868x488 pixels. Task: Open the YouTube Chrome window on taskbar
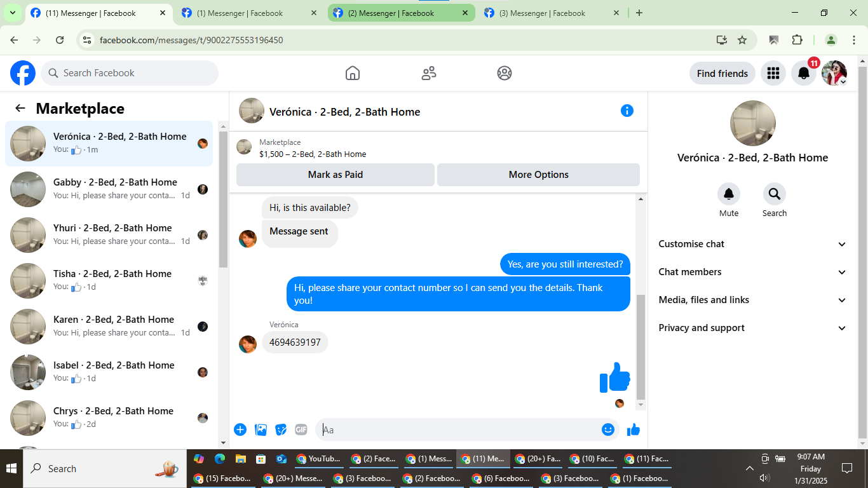tap(319, 459)
